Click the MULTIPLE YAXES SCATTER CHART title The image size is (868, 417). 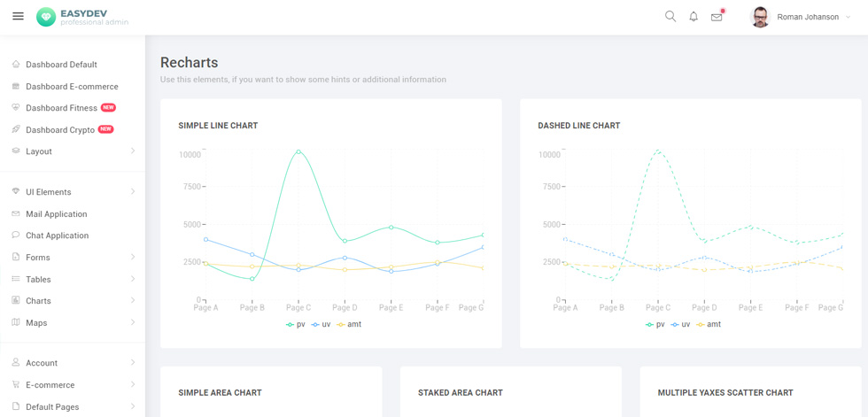[725, 393]
